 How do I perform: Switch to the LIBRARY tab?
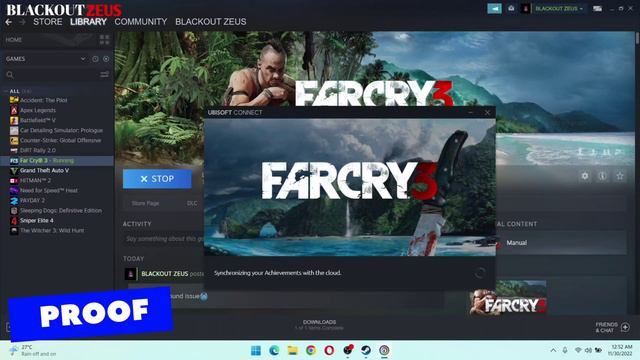coord(88,22)
